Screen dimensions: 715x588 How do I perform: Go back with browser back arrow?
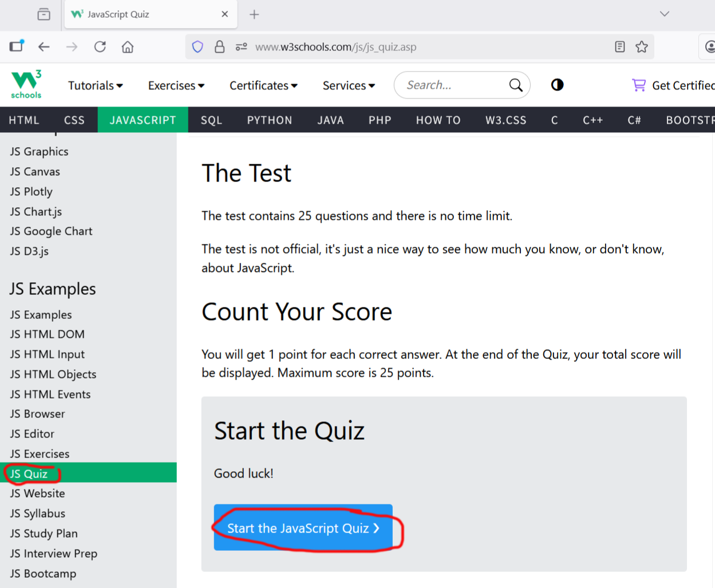click(x=44, y=47)
